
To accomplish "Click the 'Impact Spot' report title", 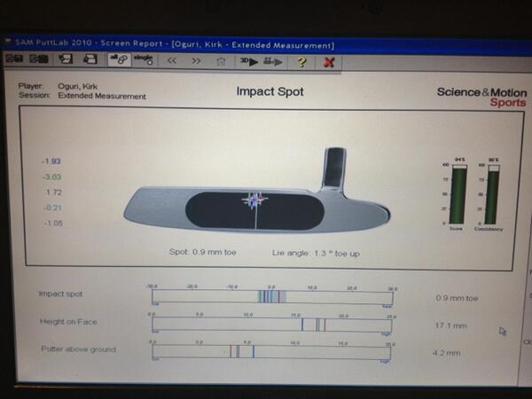I will tap(270, 91).
